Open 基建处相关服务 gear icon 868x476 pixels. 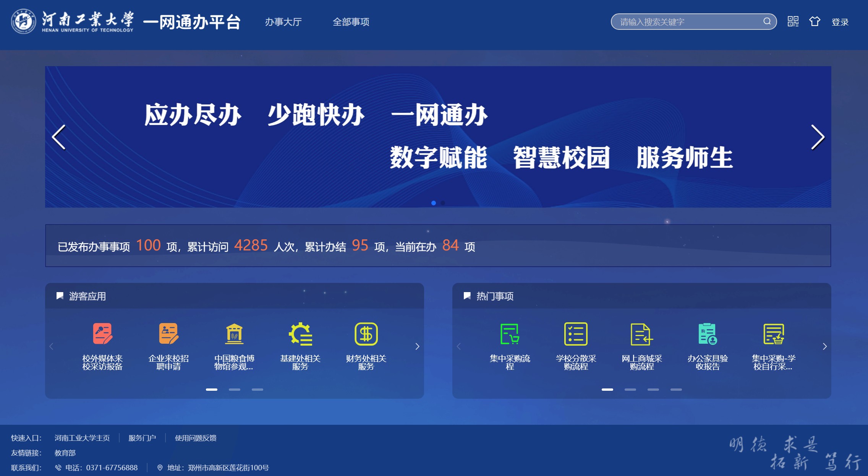300,334
